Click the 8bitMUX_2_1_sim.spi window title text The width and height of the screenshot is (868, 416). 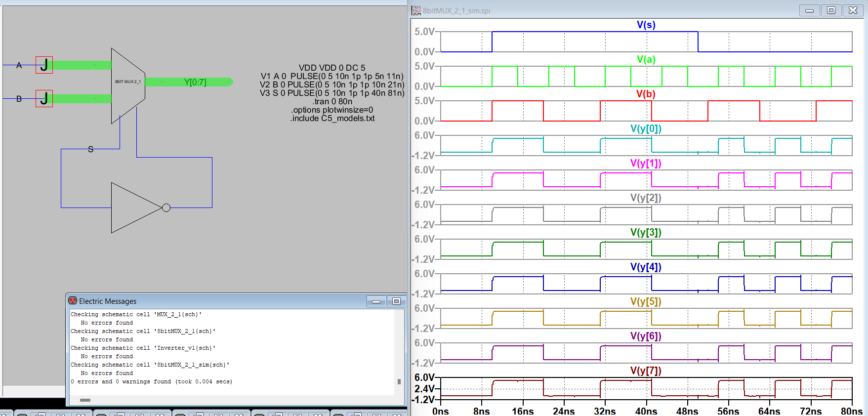(x=456, y=11)
